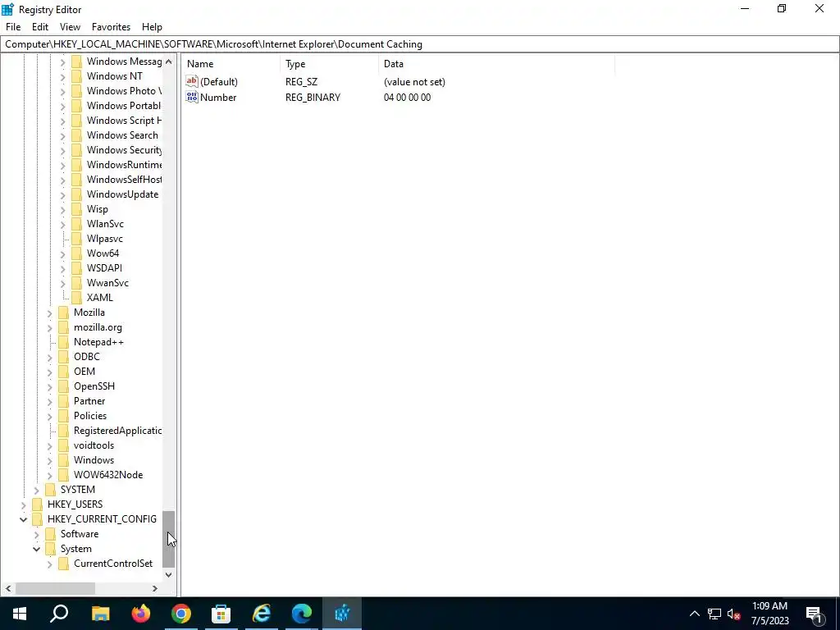
Task: Select the Mozilla folder icon
Action: pos(64,313)
